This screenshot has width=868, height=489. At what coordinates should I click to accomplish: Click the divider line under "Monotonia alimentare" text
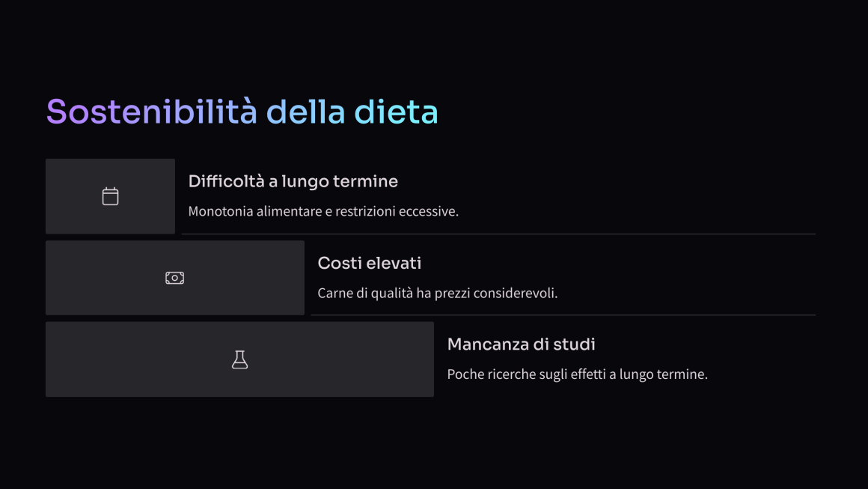[x=498, y=234]
